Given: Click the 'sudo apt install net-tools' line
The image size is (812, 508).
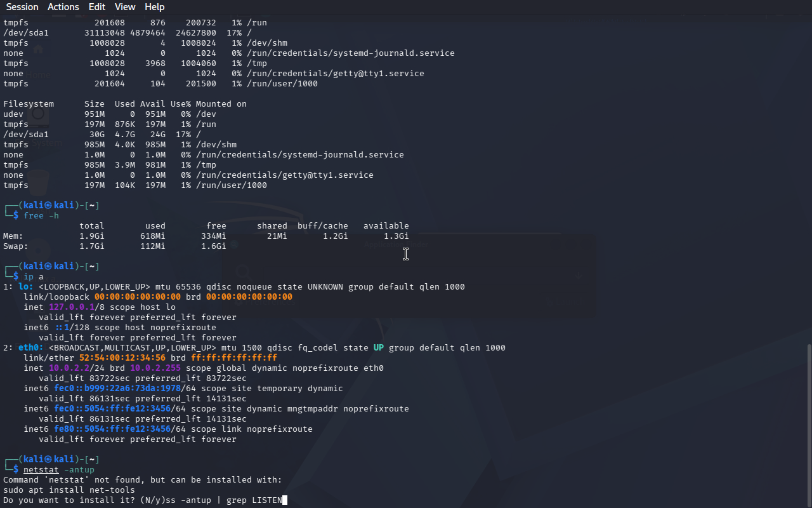Looking at the screenshot, I should 69,490.
